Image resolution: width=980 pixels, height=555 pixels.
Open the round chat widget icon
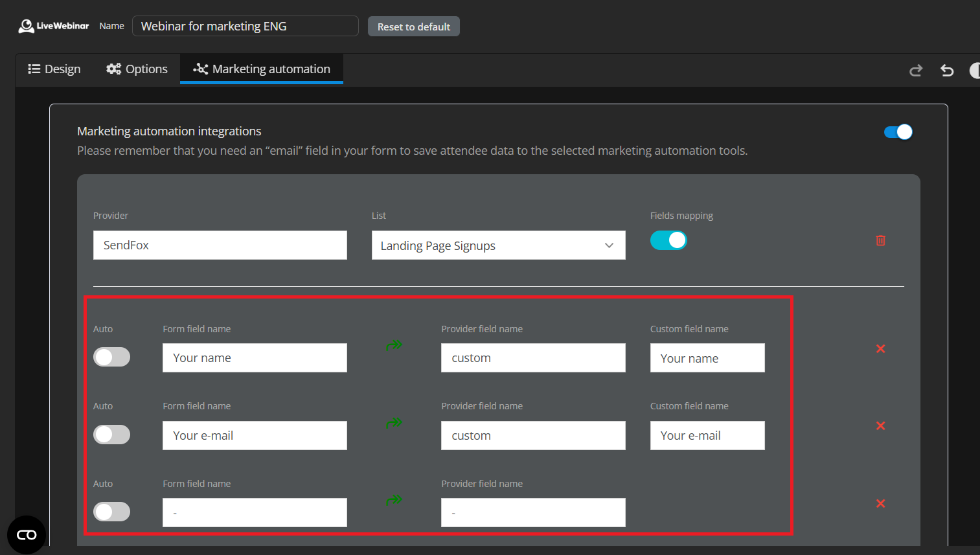click(x=27, y=535)
